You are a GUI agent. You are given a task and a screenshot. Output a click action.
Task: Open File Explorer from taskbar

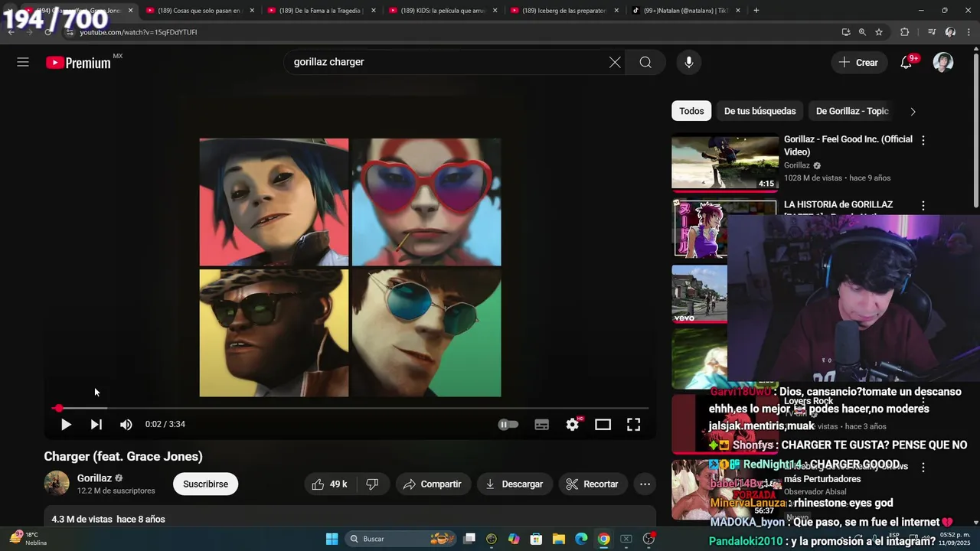[559, 539]
